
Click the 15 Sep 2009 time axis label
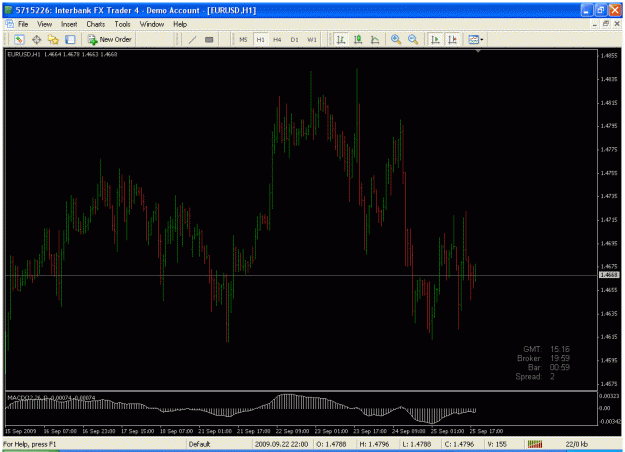(x=20, y=431)
